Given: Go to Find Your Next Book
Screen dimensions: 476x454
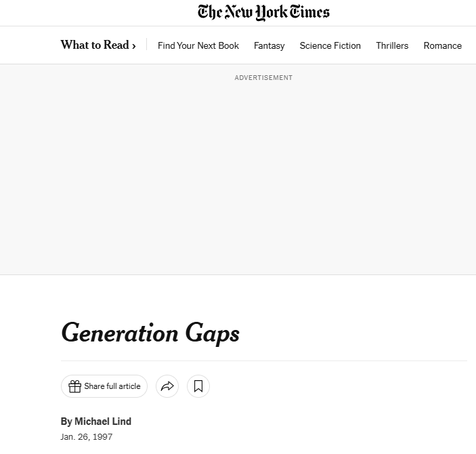Looking at the screenshot, I should pos(198,45).
